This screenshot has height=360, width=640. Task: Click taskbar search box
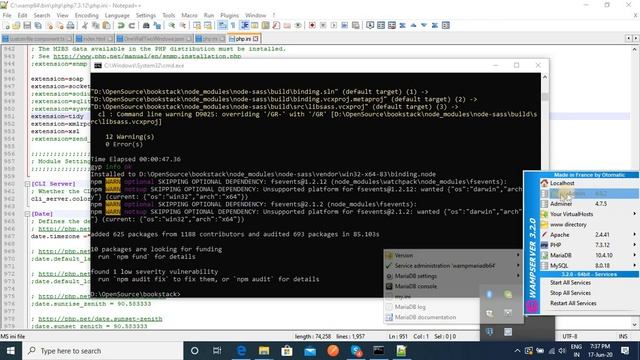coord(102,351)
